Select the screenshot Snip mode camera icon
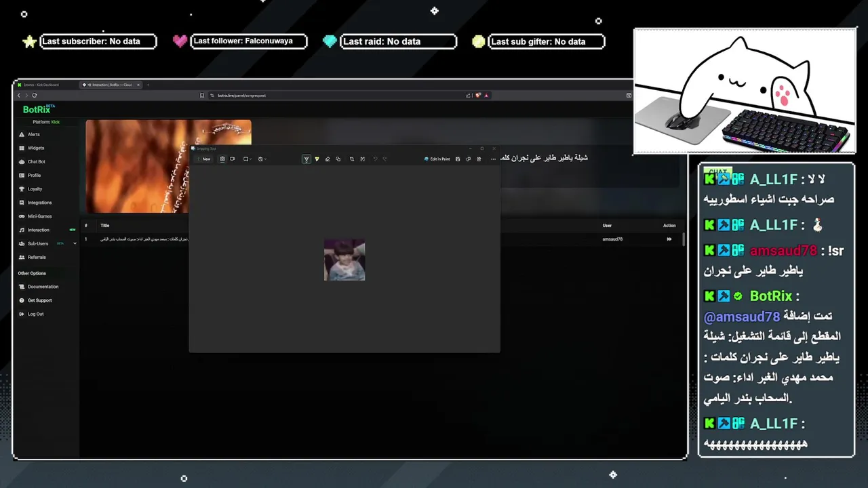 [x=222, y=159]
